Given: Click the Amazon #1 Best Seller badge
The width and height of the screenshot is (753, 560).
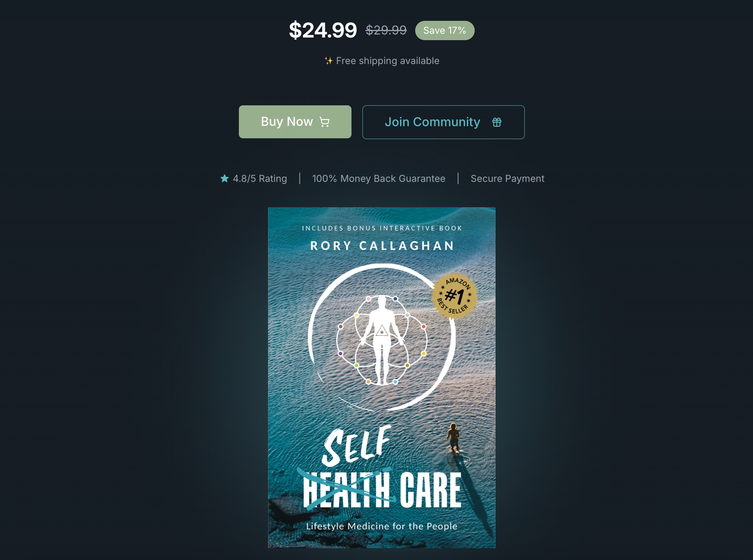Looking at the screenshot, I should (x=455, y=296).
